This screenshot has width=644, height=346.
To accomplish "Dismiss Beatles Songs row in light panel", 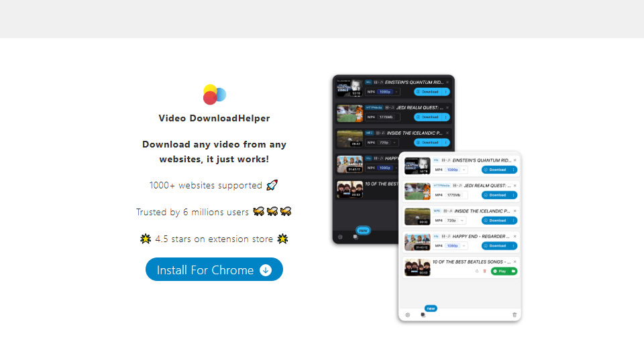I will click(x=515, y=262).
